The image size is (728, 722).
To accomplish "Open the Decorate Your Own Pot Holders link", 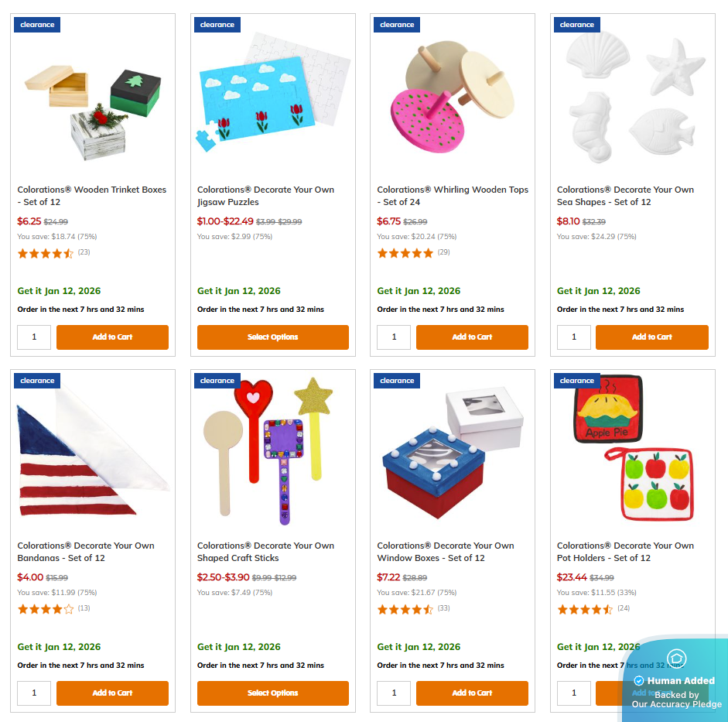I will [x=625, y=552].
